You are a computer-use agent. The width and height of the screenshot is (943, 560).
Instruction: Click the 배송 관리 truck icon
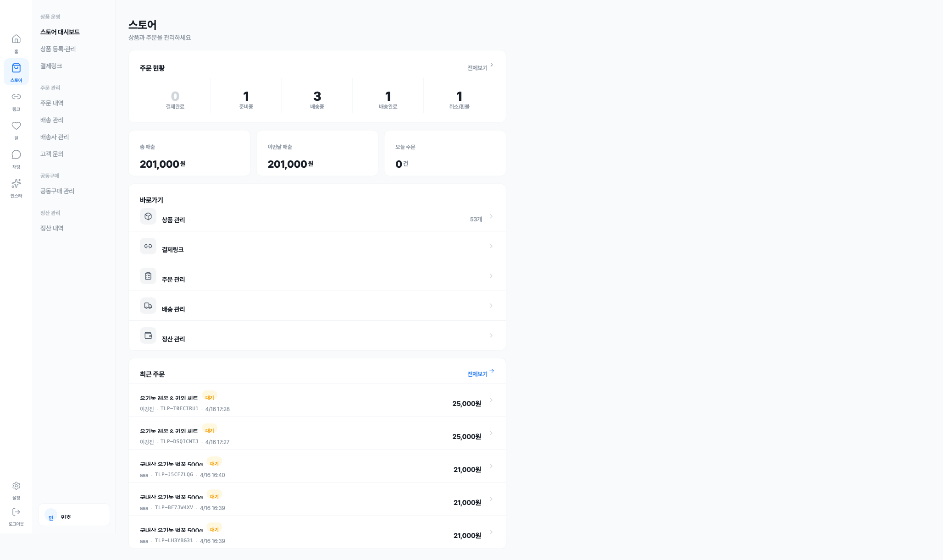tap(148, 306)
